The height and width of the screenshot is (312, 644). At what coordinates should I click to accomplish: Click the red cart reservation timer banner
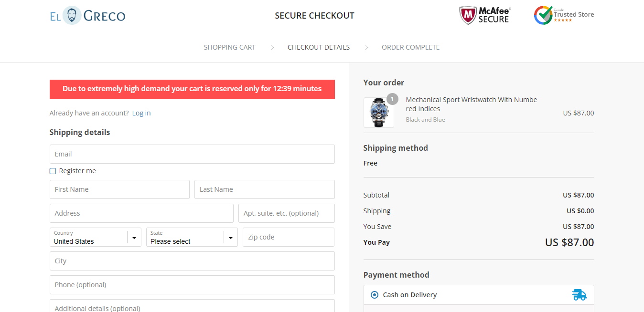(192, 89)
